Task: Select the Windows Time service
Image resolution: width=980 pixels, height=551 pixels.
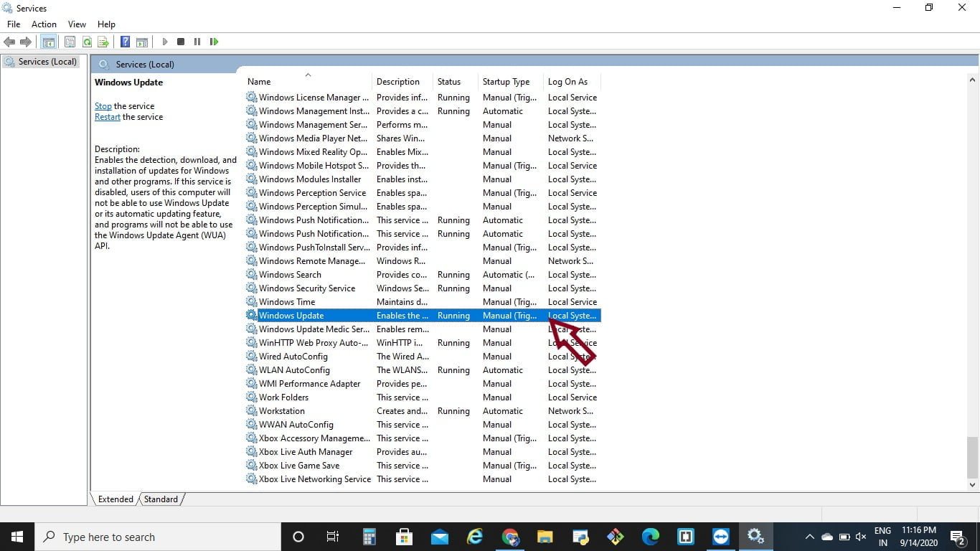Action: point(423,302)
